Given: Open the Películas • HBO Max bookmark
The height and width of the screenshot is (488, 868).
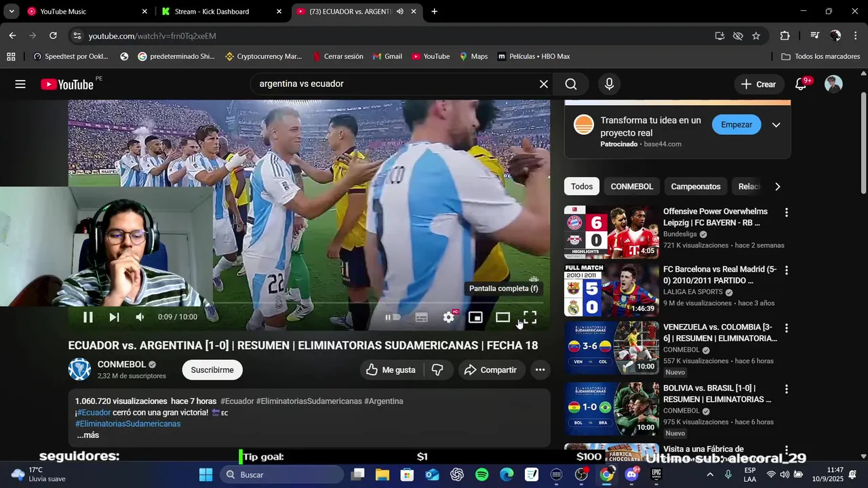Looking at the screenshot, I should [x=534, y=56].
